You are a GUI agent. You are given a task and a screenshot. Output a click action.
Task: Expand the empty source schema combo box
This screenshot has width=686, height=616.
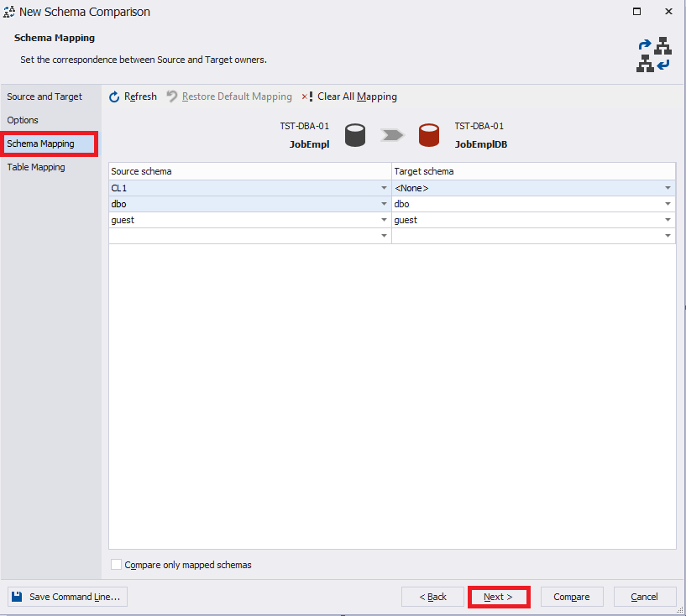point(384,236)
